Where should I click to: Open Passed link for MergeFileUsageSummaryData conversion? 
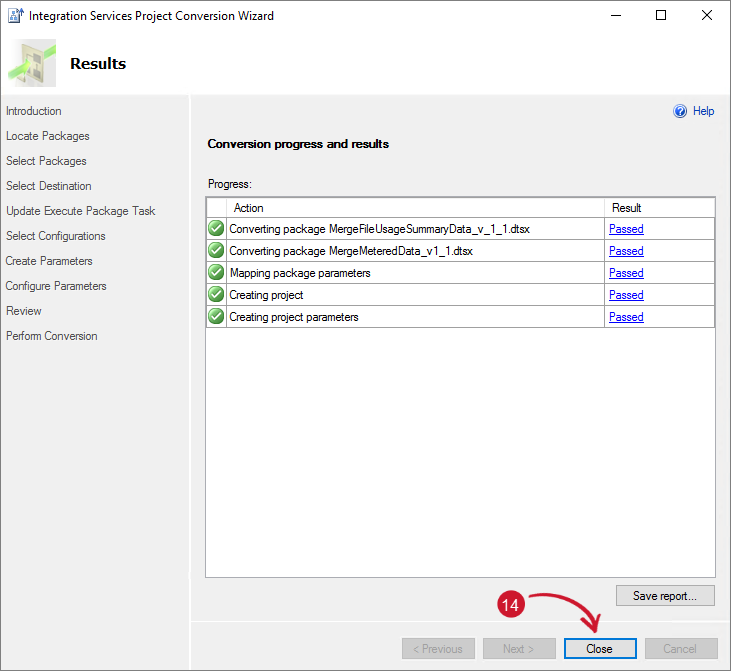pyautogui.click(x=626, y=229)
